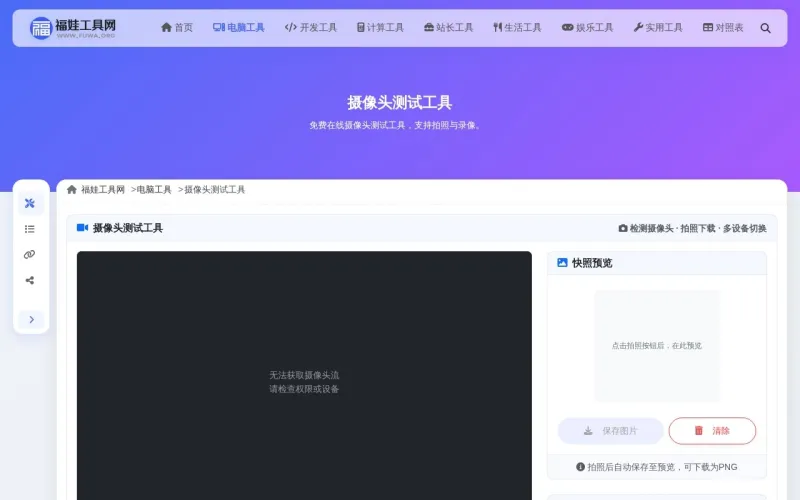This screenshot has height=500, width=800.
Task: Open the 站长工具 menu item
Action: point(448,28)
